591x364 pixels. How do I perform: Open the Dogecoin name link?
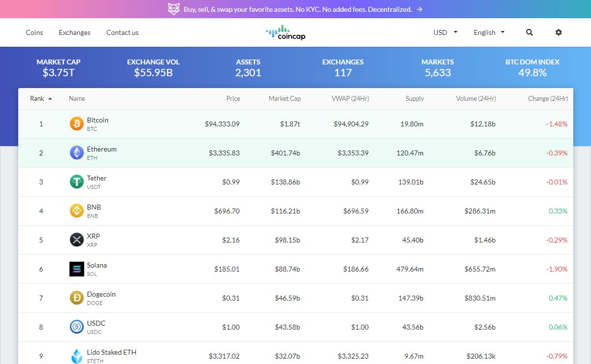101,294
